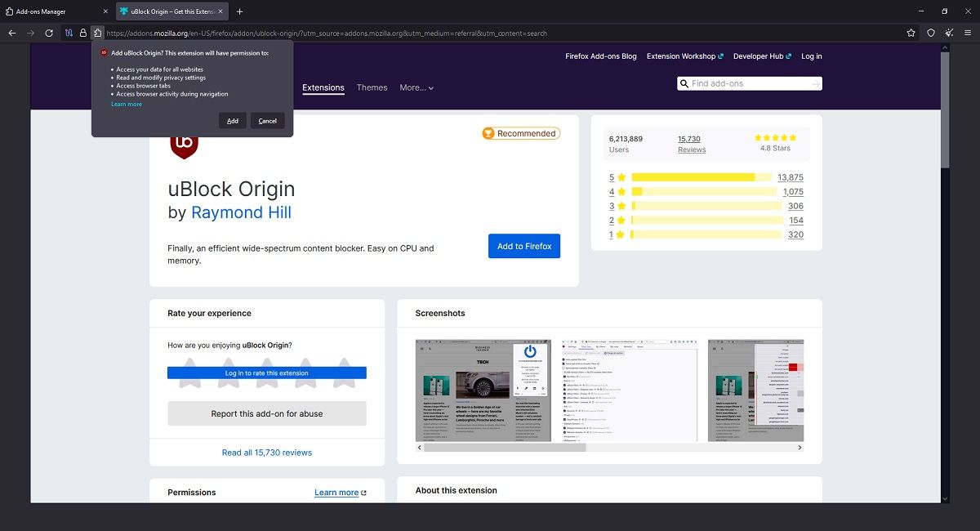Viewport: 980px width, 531px height.
Task: Open the Raymond Hill author link
Action: click(x=241, y=212)
